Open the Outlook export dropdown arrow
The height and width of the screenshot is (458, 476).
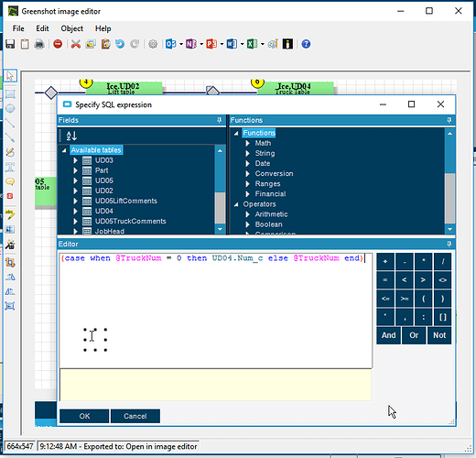[x=181, y=44]
